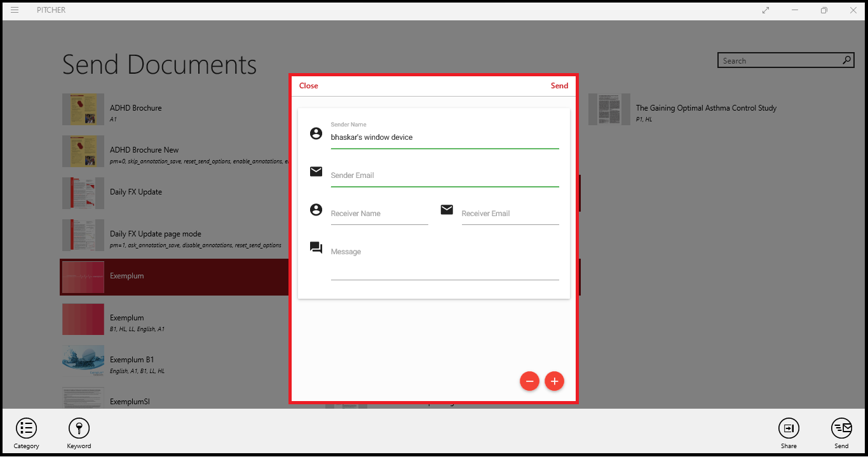Toggle full-screen expand arrow in title bar
Screen dimensions: 868x457
[766, 10]
